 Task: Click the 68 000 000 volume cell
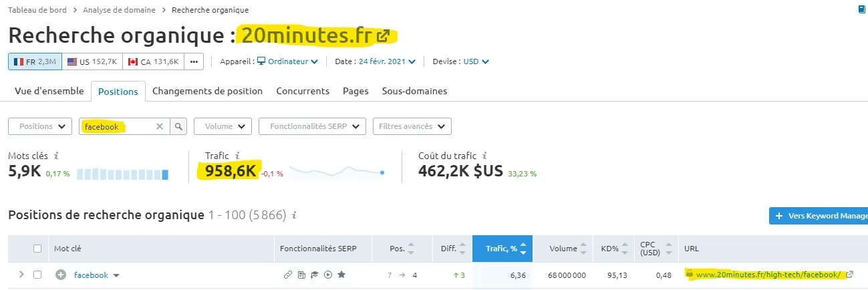[567, 275]
